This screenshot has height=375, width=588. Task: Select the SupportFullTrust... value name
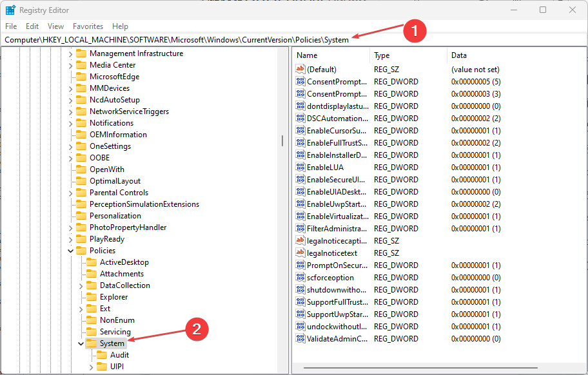tap(337, 302)
